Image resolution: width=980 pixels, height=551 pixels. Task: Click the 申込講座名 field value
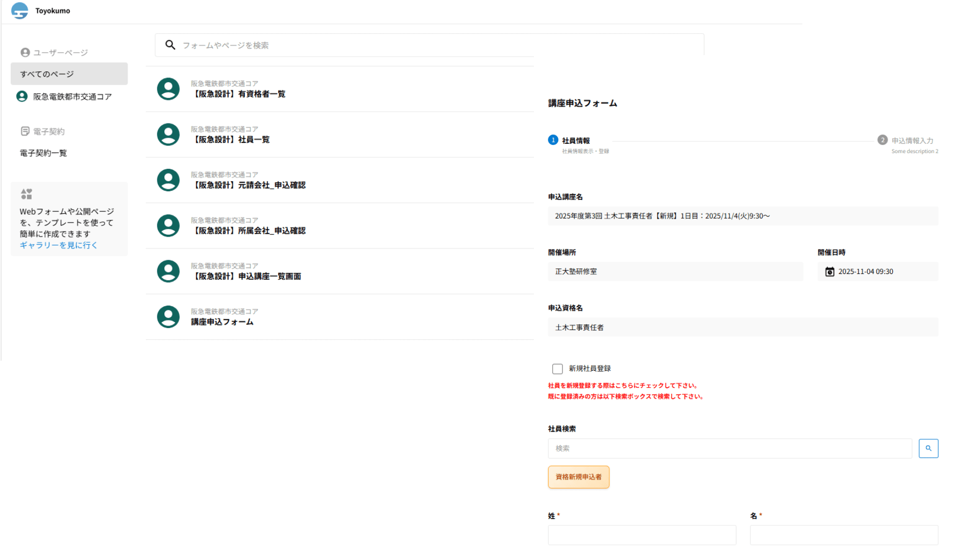743,216
